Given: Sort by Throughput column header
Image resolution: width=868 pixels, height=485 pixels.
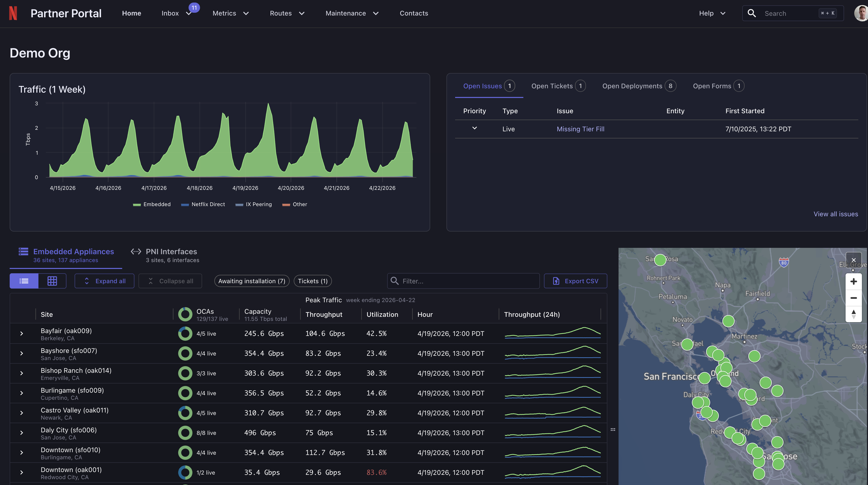Looking at the screenshot, I should tap(324, 314).
